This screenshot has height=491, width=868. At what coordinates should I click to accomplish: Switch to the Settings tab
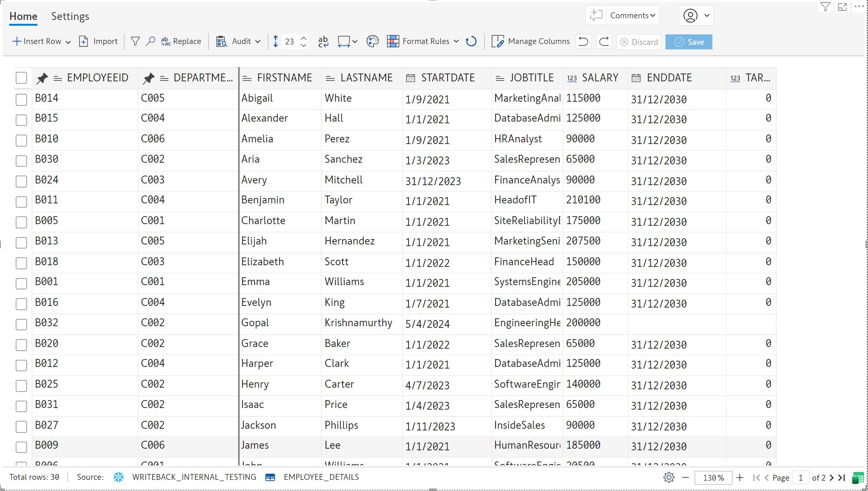(x=70, y=17)
